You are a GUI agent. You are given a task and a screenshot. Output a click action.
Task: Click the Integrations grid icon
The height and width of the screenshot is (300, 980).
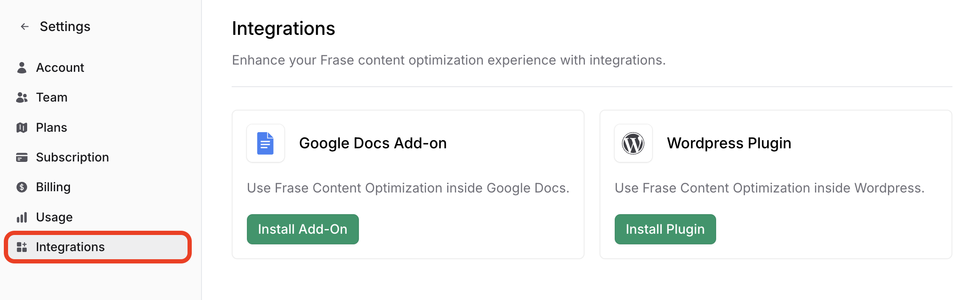tap(22, 247)
